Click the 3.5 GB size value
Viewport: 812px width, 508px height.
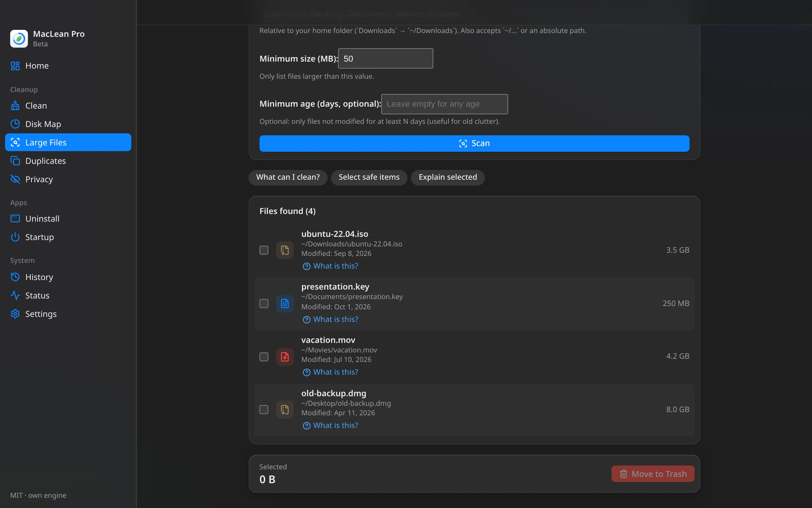(x=678, y=250)
